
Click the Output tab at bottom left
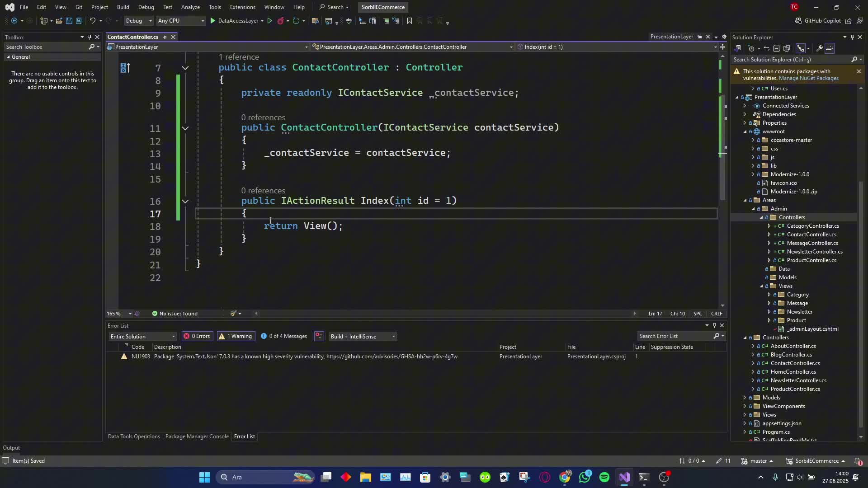11,448
